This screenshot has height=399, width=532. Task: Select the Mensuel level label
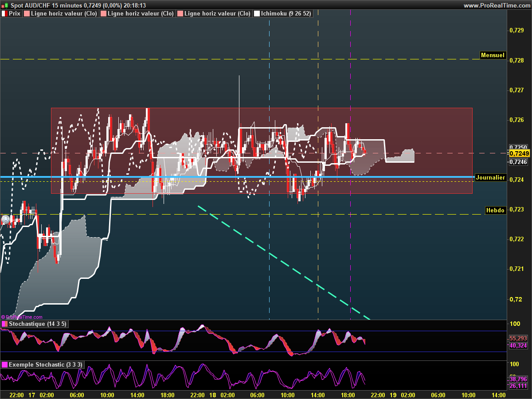(493, 55)
